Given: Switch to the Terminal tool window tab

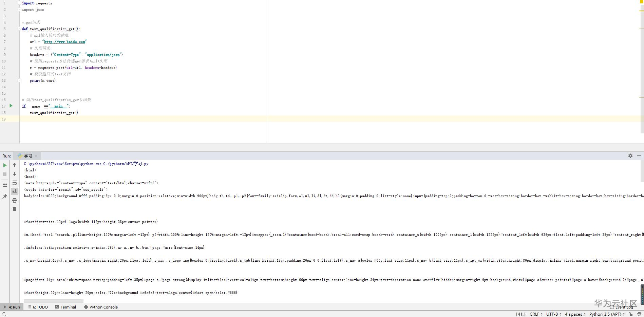Looking at the screenshot, I should tap(65, 307).
